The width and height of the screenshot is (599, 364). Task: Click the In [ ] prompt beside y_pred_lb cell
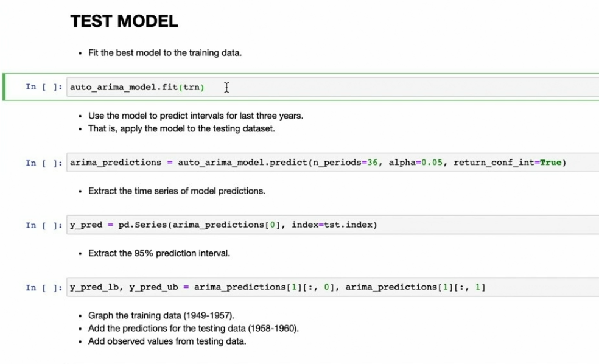44,288
